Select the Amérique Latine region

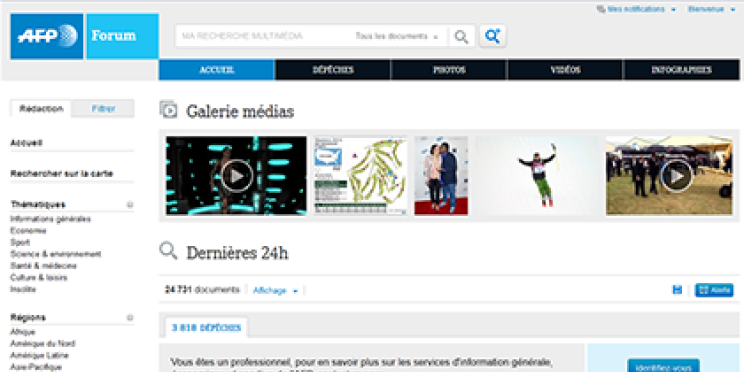pyautogui.click(x=39, y=355)
